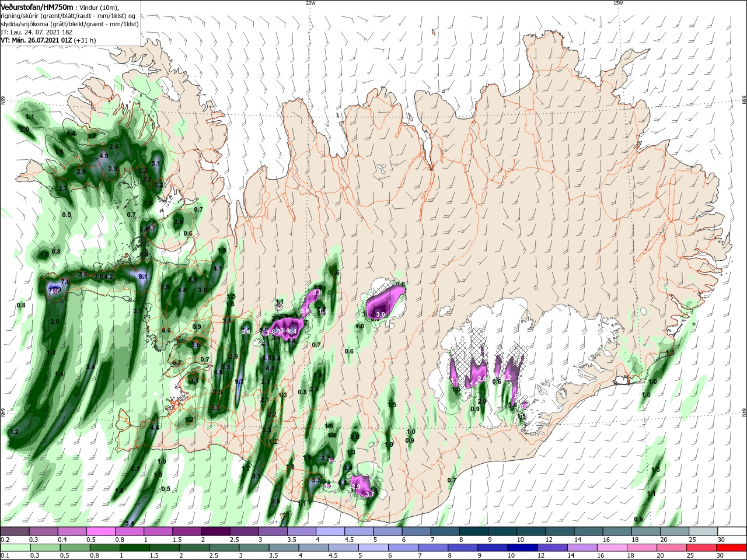Click the 8.1 precipitation value on the map
This screenshot has width=747, height=560.
point(143,276)
